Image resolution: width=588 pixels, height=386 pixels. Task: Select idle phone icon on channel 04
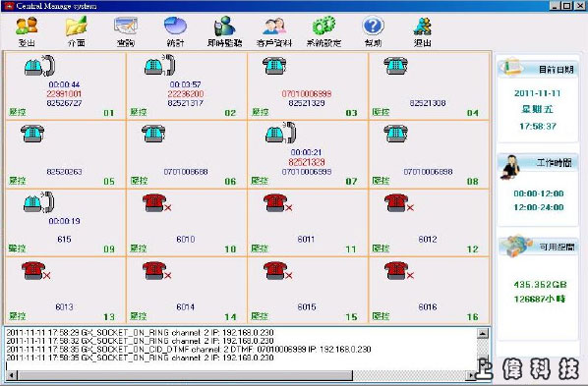(x=395, y=66)
